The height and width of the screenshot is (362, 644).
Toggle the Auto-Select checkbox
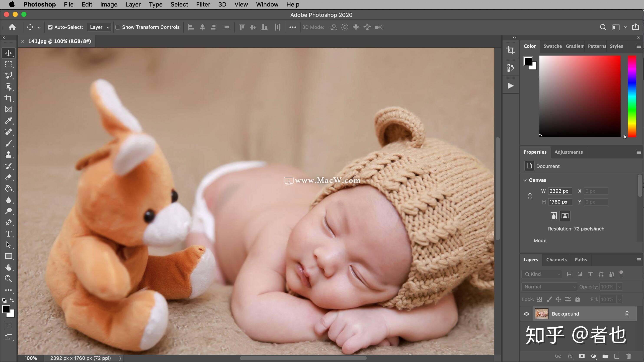[50, 27]
